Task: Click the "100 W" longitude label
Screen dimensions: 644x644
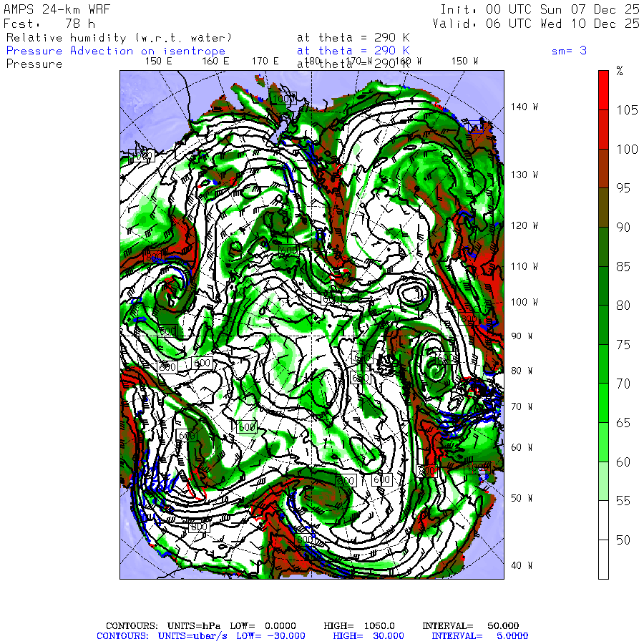Action: [525, 302]
